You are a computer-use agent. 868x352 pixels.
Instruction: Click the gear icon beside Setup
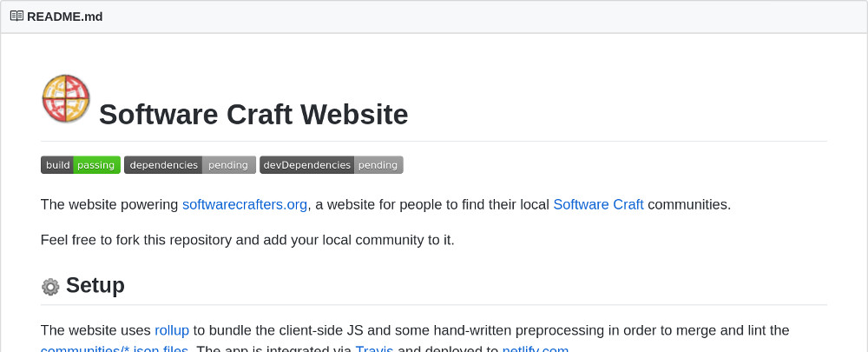click(50, 287)
